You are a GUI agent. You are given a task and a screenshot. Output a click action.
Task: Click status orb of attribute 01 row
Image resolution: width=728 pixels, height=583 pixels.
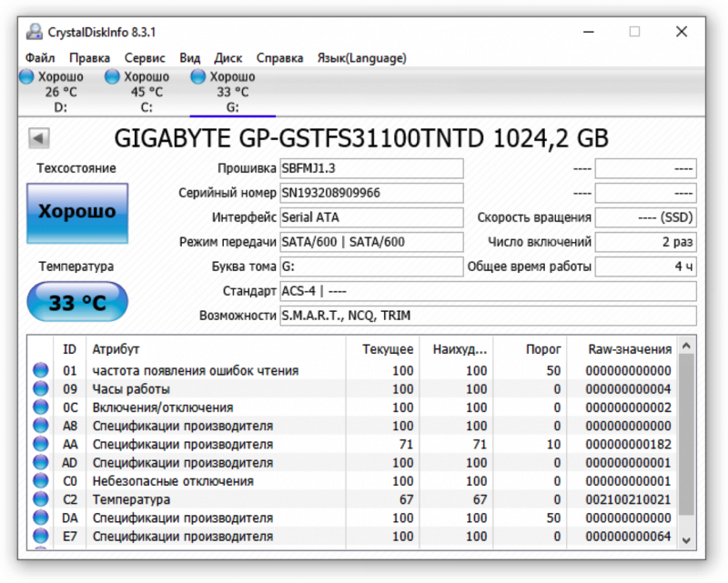(x=41, y=370)
